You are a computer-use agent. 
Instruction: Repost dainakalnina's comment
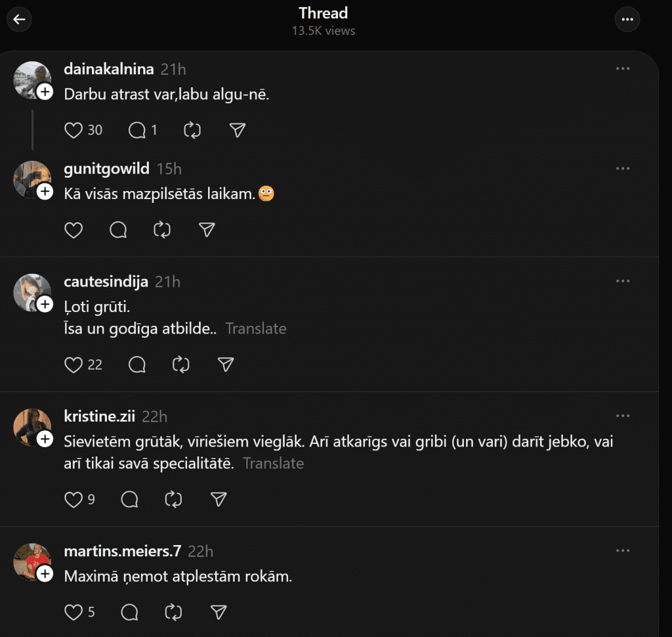192,130
